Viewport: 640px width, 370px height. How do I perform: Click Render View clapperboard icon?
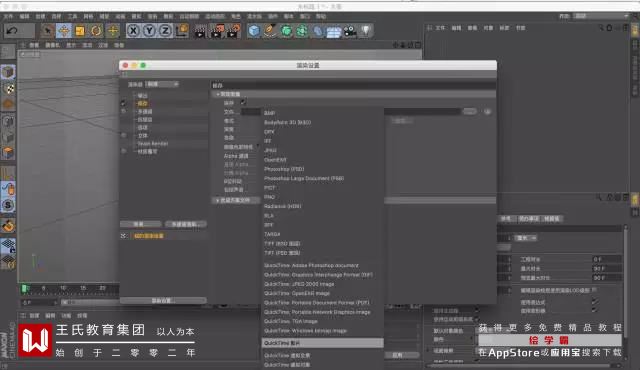point(200,31)
